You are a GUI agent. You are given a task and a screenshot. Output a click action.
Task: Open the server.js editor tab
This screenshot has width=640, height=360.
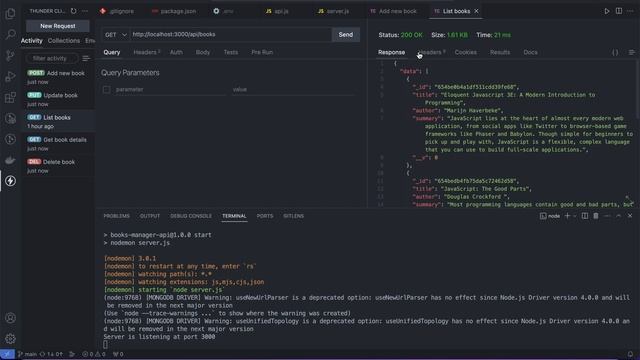(333, 11)
